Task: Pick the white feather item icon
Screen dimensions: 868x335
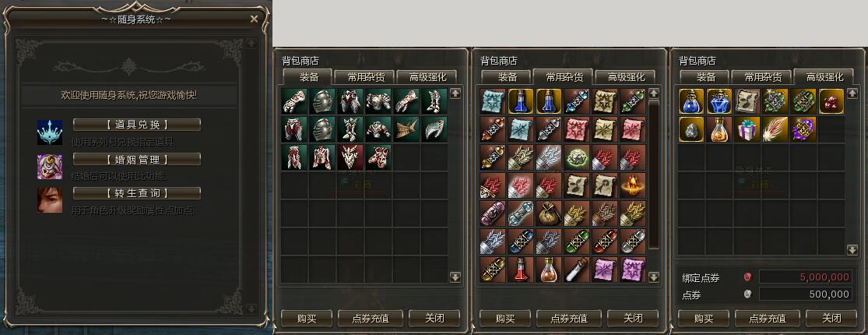Action: click(x=775, y=129)
